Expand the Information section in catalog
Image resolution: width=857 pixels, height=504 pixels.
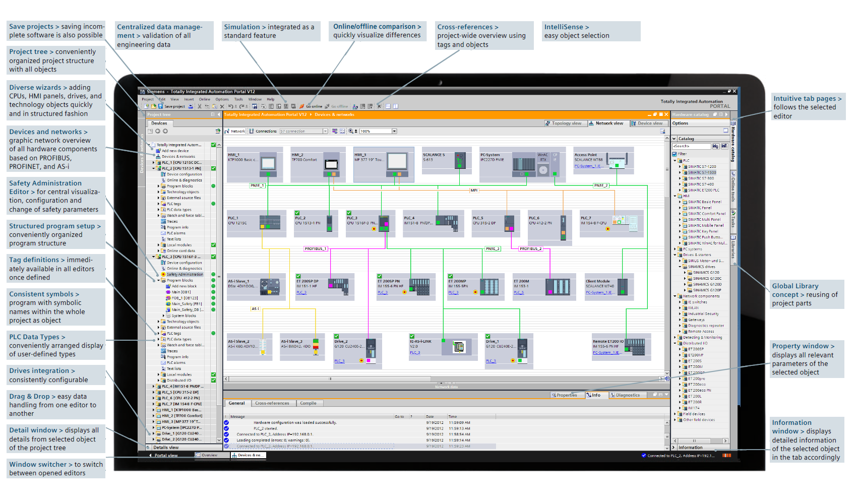pos(674,448)
